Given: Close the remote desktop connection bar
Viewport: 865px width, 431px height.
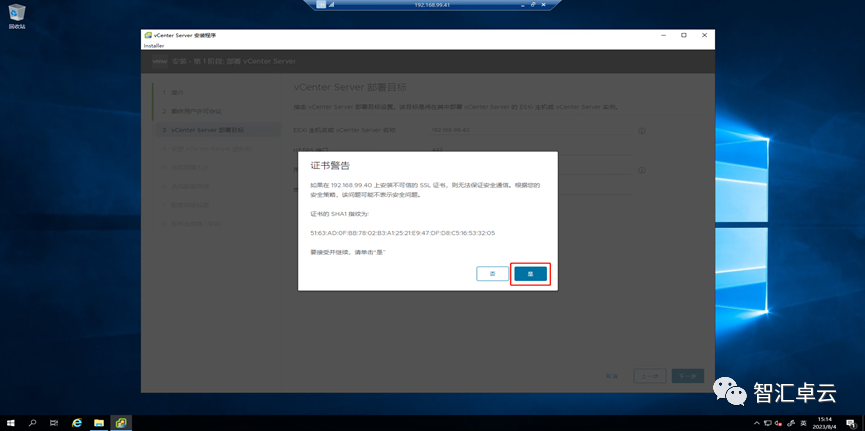Looking at the screenshot, I should [543, 4].
